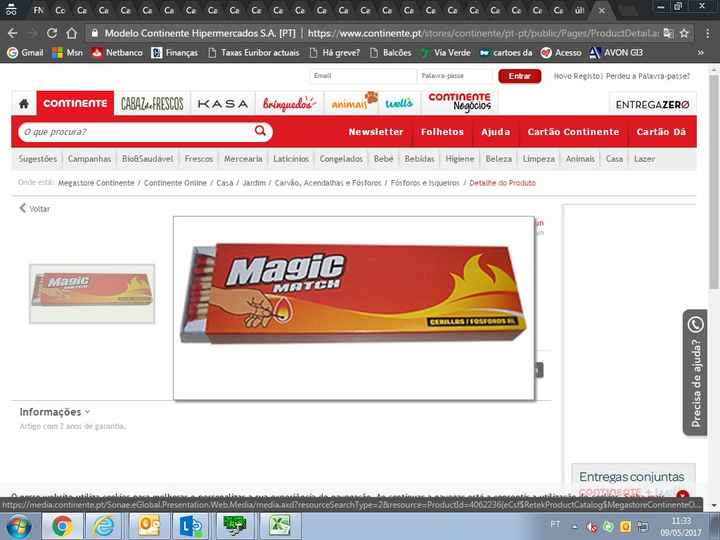This screenshot has height=540, width=720.
Task: Click the browser back arrow
Action: click(x=13, y=33)
